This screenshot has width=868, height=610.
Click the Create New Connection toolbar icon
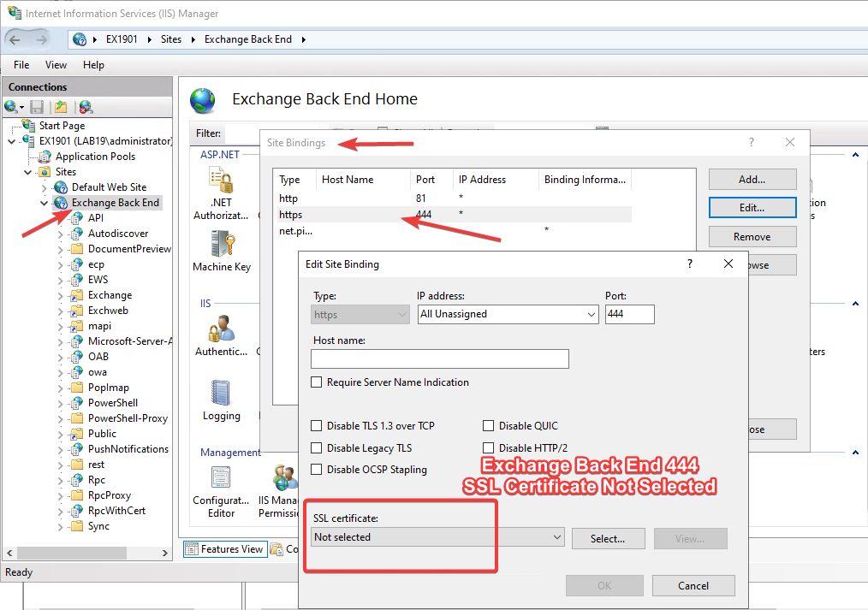tap(10, 106)
